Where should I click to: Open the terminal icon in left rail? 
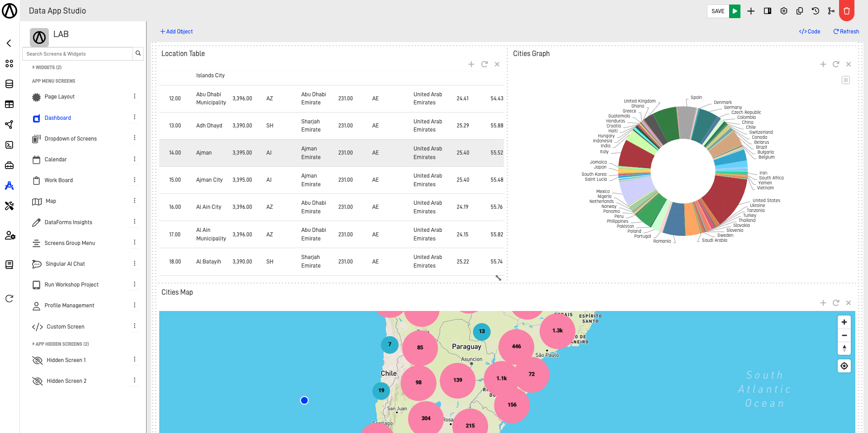(x=9, y=145)
